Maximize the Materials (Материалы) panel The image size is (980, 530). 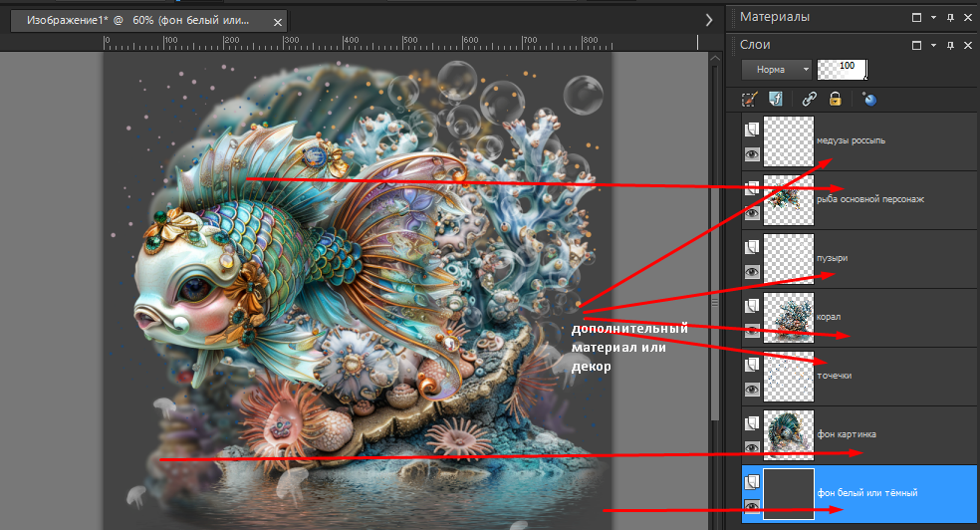(x=917, y=17)
